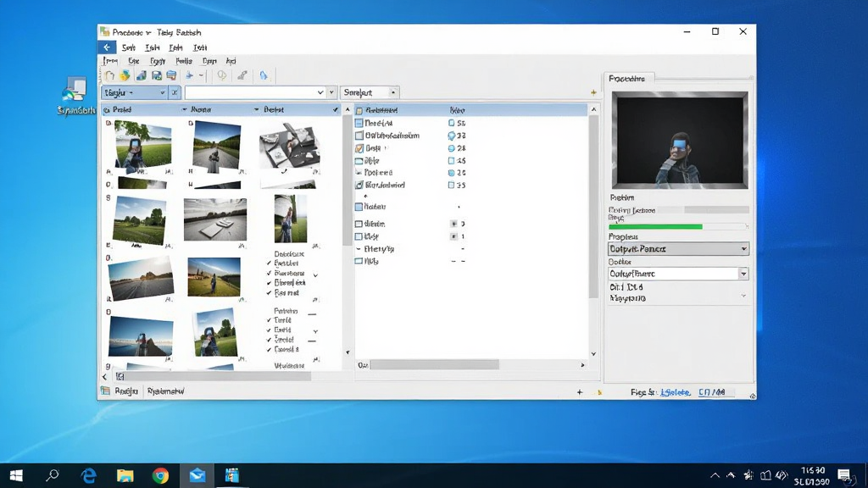Toggle the empty checkbox in the row ending in 1
Image resolution: width=868 pixels, height=488 pixels.
(x=359, y=236)
